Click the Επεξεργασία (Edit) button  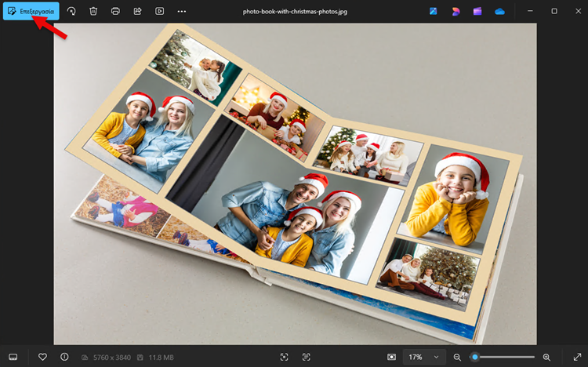coord(31,11)
